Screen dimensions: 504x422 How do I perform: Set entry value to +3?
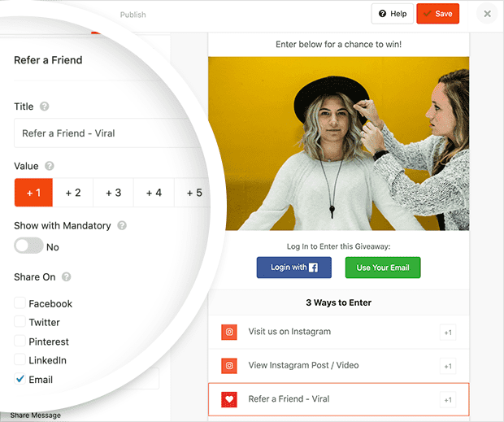pos(114,193)
